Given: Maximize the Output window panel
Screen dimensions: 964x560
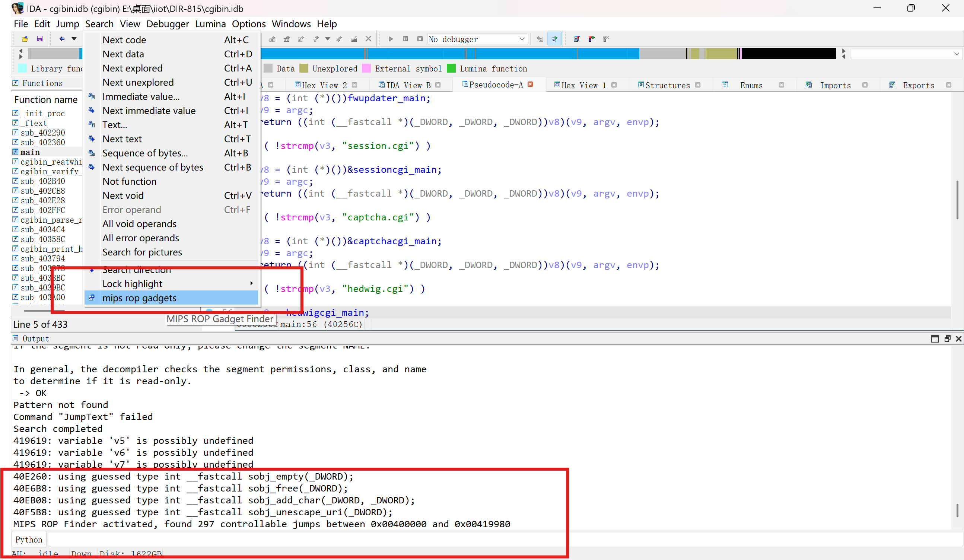Looking at the screenshot, I should pyautogui.click(x=935, y=338).
